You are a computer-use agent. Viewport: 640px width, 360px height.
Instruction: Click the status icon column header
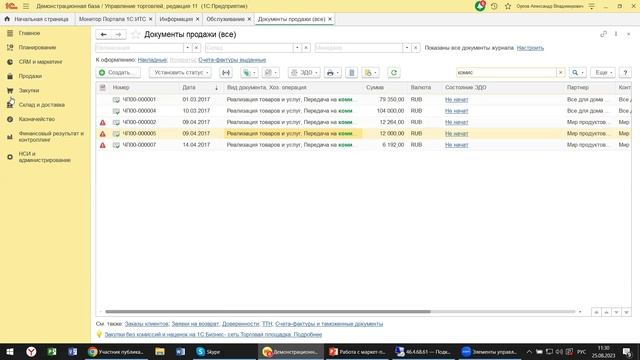pos(103,88)
